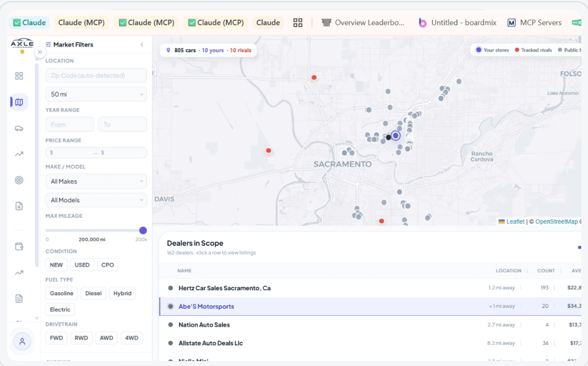Open the OpenStreetMap attribution link
Image resolution: width=588 pixels, height=366 pixels.
click(556, 221)
